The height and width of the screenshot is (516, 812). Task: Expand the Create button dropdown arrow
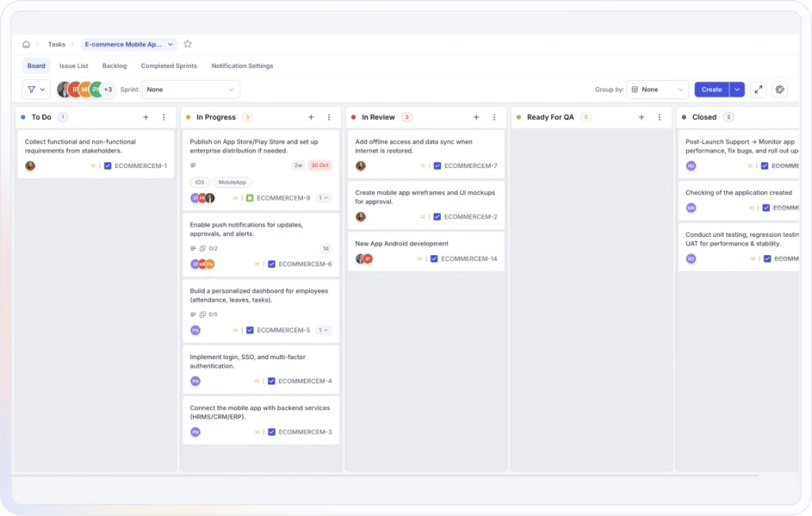coord(735,89)
